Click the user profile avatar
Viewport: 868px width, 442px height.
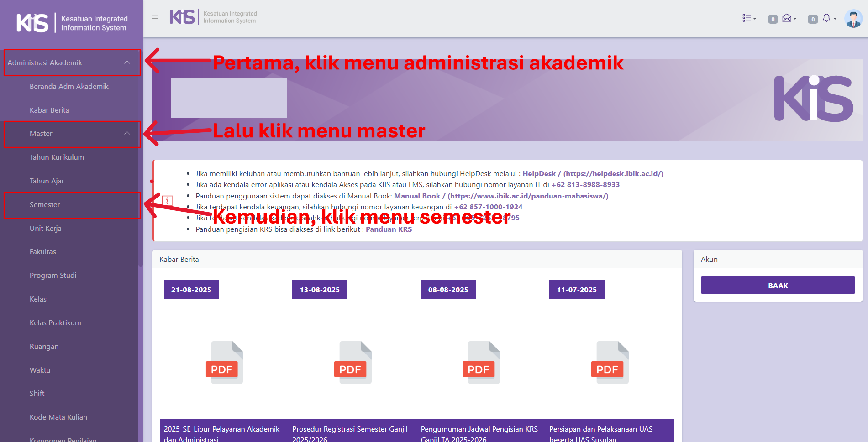click(853, 19)
